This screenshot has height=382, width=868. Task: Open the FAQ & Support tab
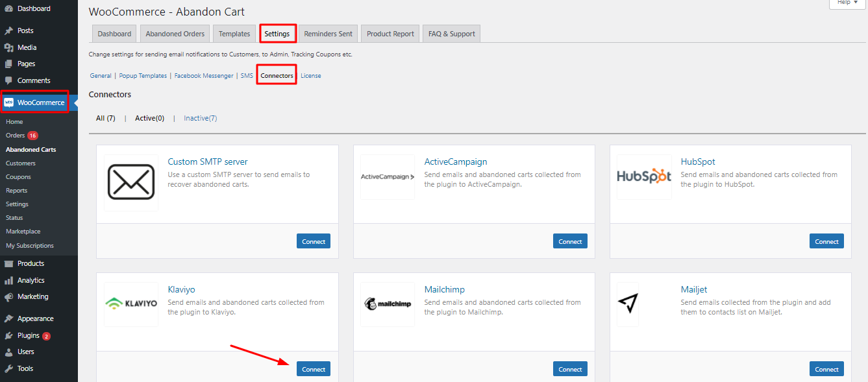[452, 34]
